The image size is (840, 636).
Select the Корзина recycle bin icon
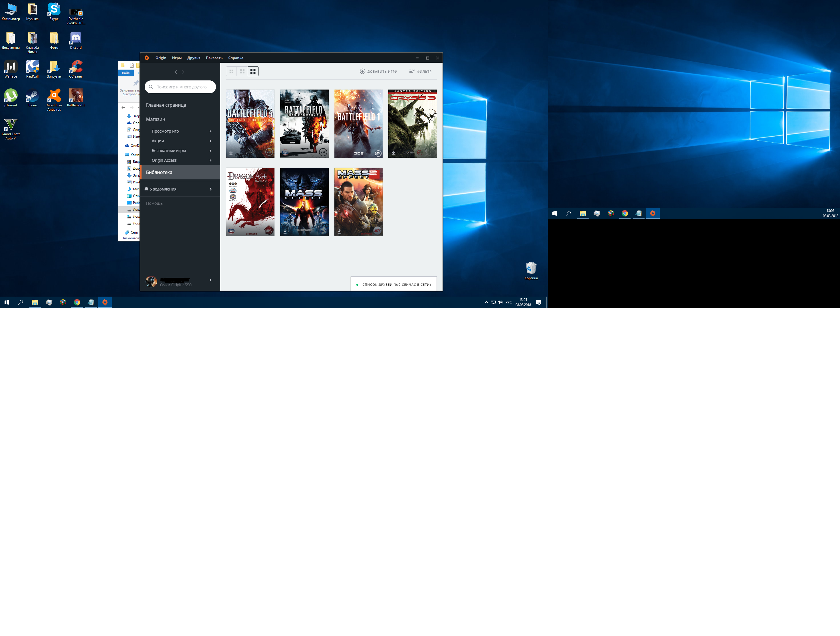[531, 271]
